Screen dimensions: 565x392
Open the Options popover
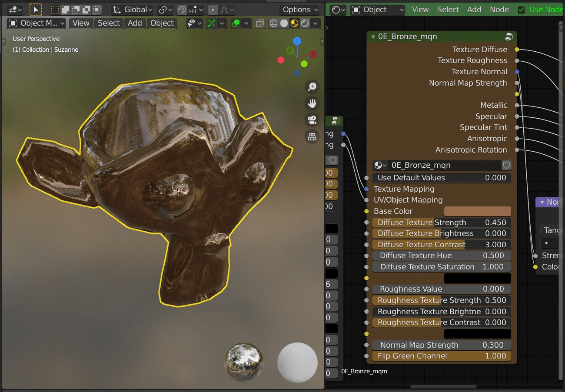click(x=300, y=10)
